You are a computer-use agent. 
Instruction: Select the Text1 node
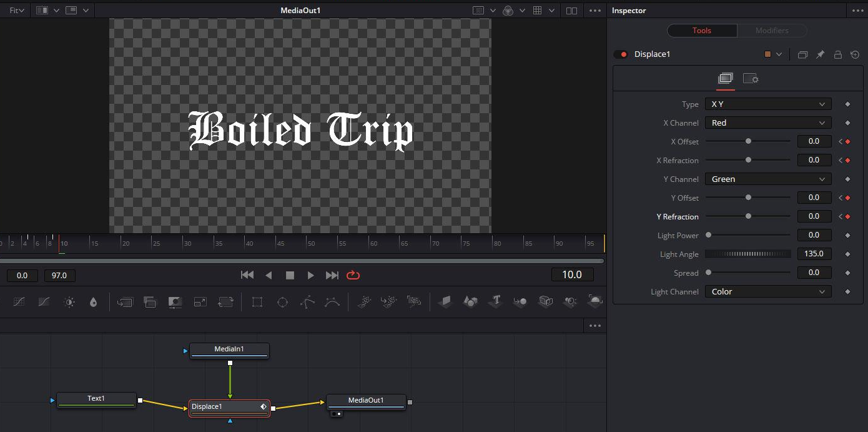point(96,400)
